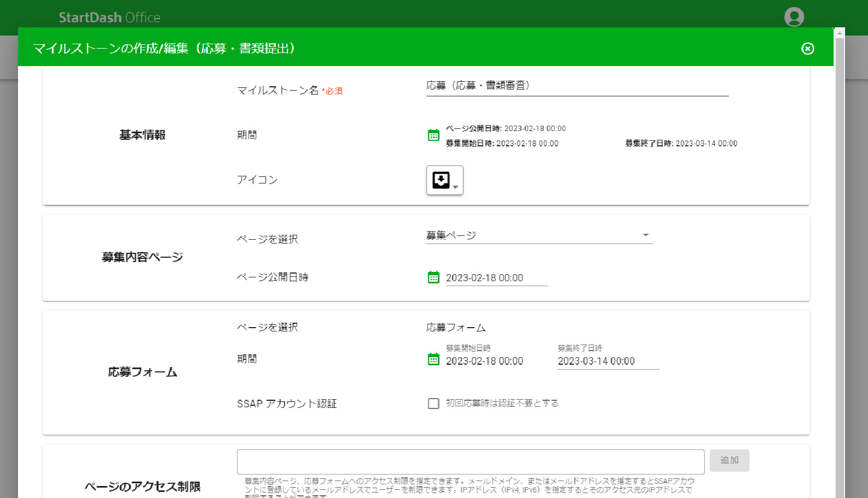Click the 募集開始日時 summary text in 基本情報
This screenshot has width=868, height=498.
pos(502,144)
